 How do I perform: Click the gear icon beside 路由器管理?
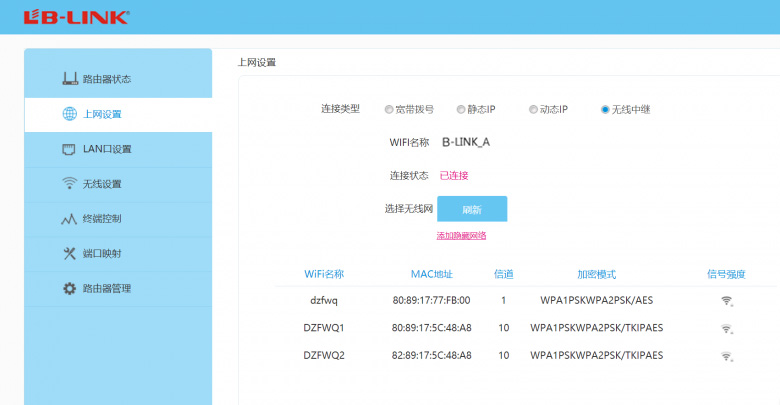click(x=69, y=289)
